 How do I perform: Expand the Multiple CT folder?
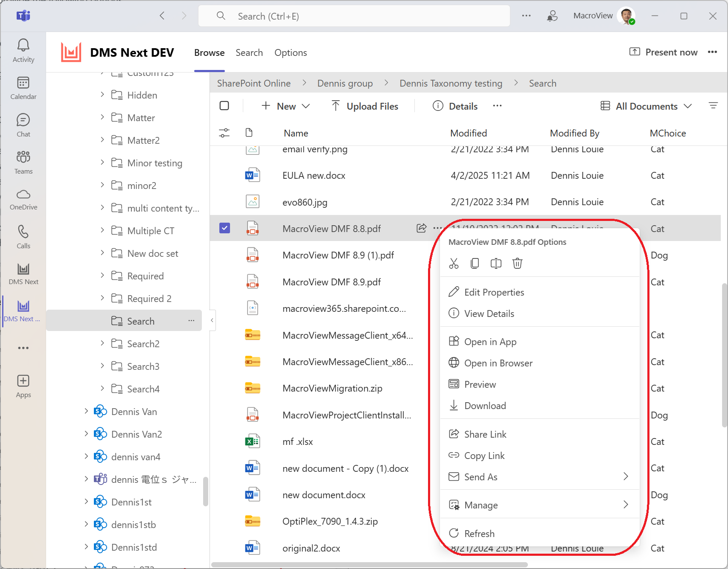102,230
